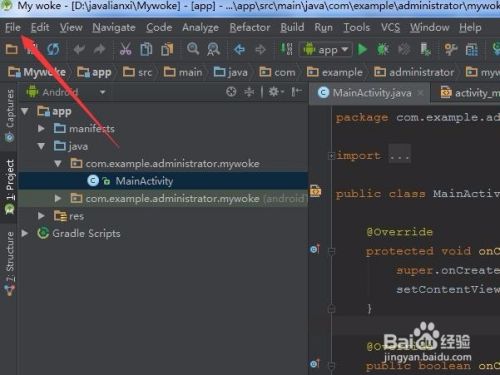Open the Run menu

click(x=323, y=27)
